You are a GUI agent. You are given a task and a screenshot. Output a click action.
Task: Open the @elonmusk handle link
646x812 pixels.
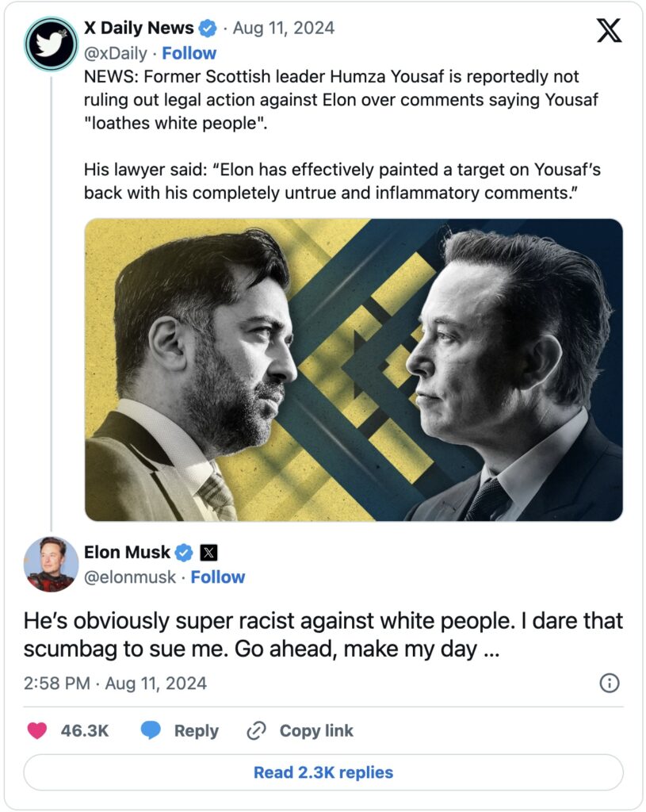pos(130,577)
